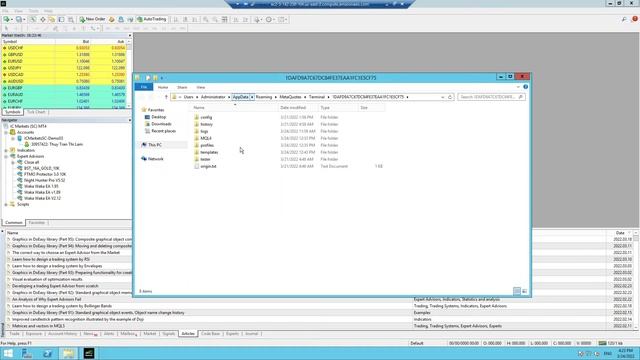Switch Explorer to details view
Image resolution: width=640 pixels, height=360 pixels.
pyautogui.click(x=517, y=291)
